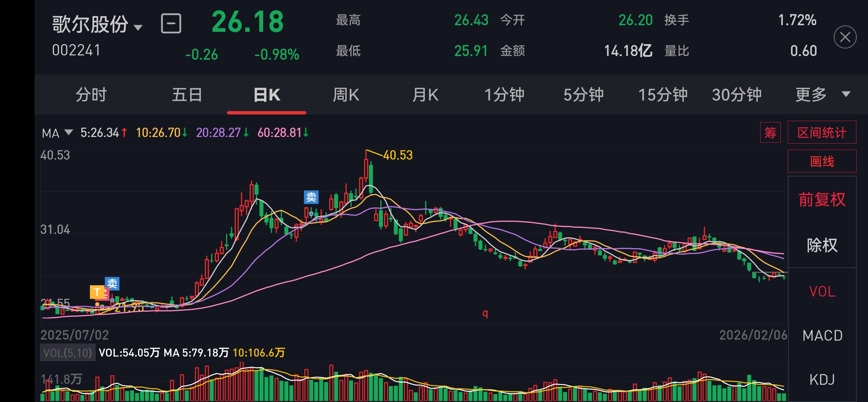Screen dimensions: 868x402
Task: Open the MA indicator dropdown arrow
Action: tap(68, 132)
